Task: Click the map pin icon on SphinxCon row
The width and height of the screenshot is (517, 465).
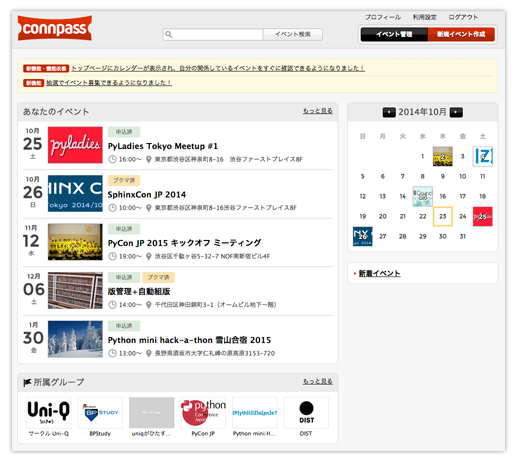Action: point(149,208)
